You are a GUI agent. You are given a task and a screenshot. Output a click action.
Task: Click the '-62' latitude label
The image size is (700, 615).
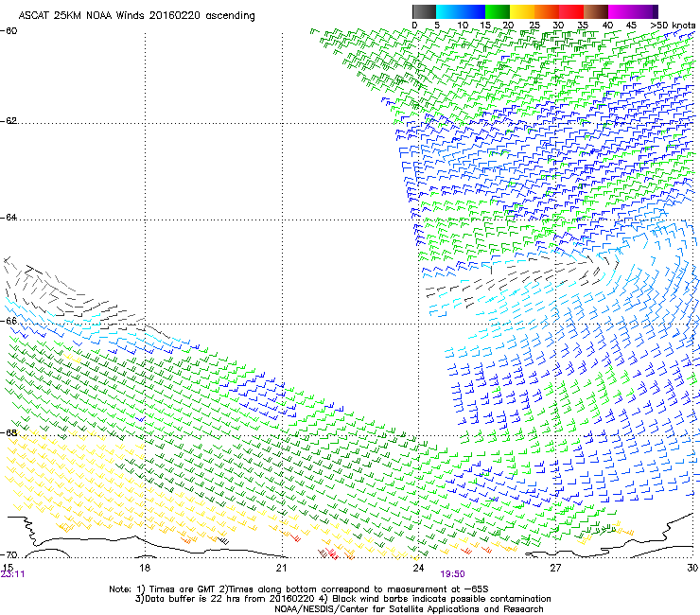point(9,121)
